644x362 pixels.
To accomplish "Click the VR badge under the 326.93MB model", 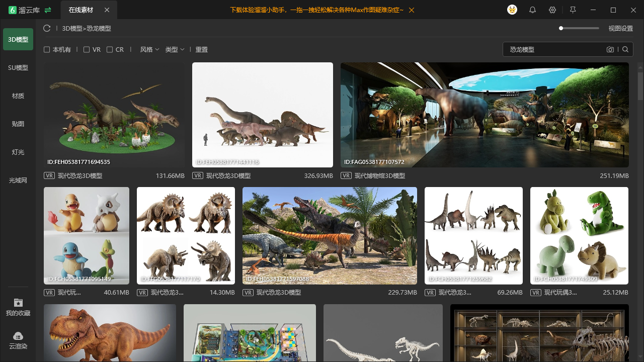I will [198, 175].
